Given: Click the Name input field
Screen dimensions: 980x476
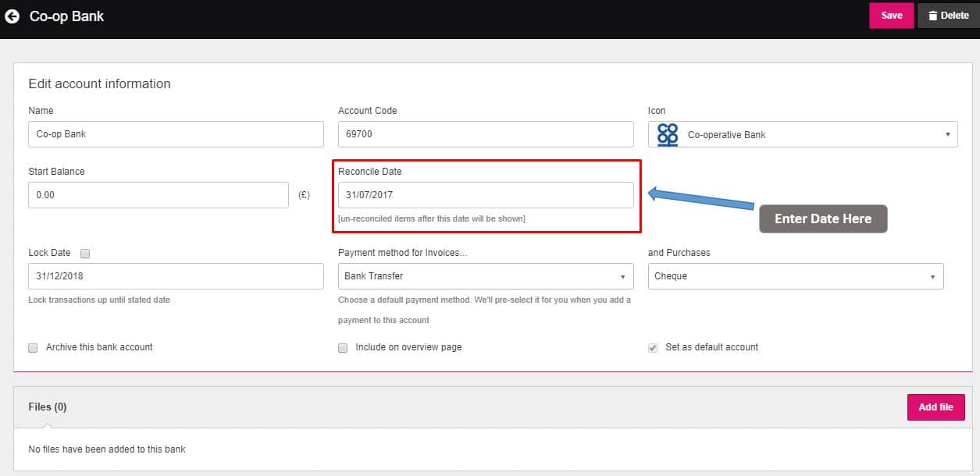Looking at the screenshot, I should point(176,134).
